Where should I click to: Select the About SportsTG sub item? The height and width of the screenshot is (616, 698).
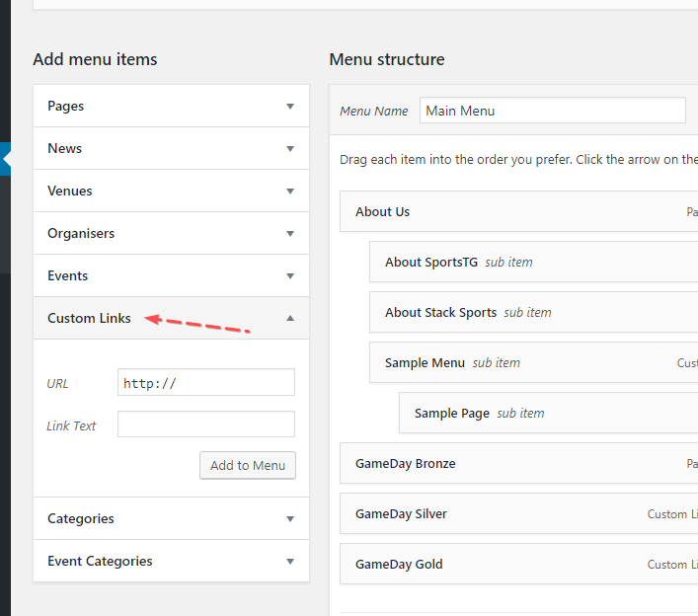click(x=431, y=263)
